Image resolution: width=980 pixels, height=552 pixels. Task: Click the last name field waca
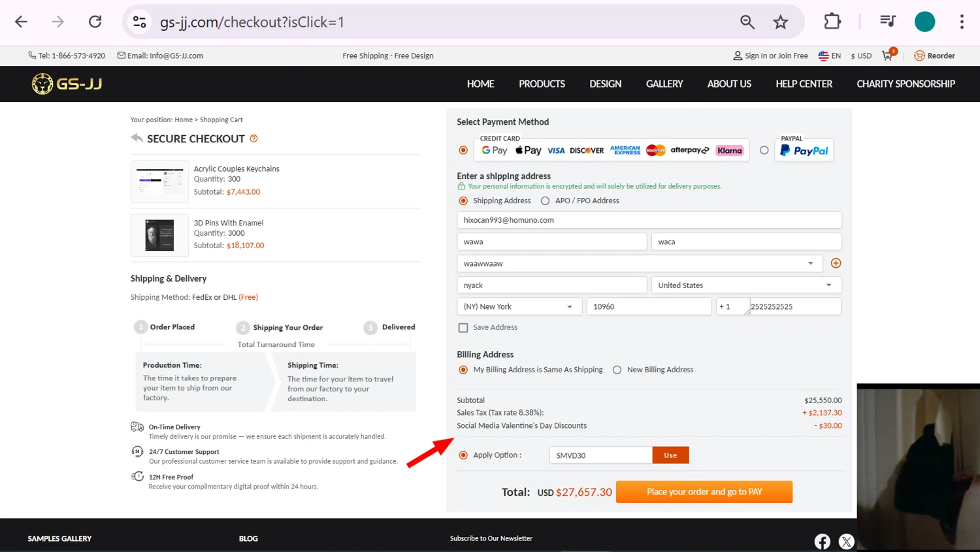[x=746, y=242]
